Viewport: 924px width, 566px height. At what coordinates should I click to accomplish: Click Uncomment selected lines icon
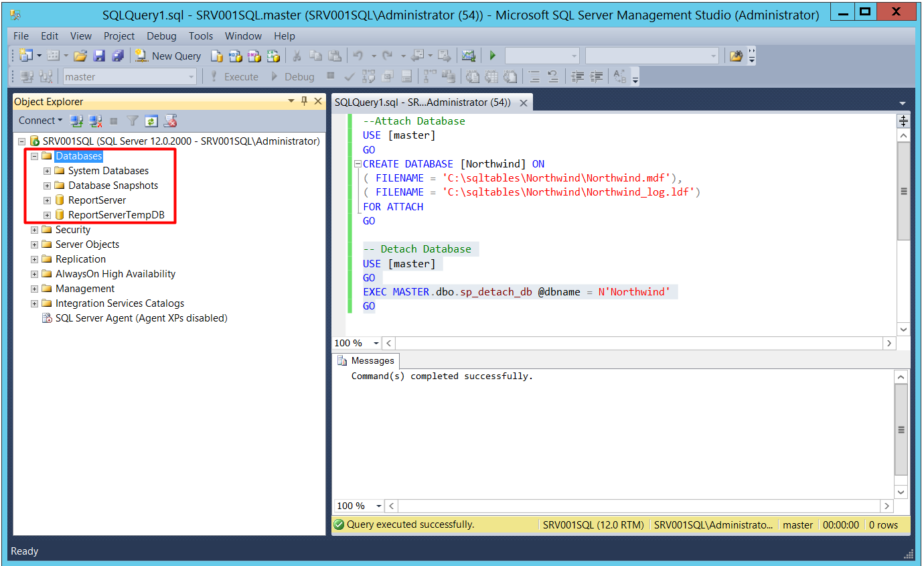[x=553, y=76]
